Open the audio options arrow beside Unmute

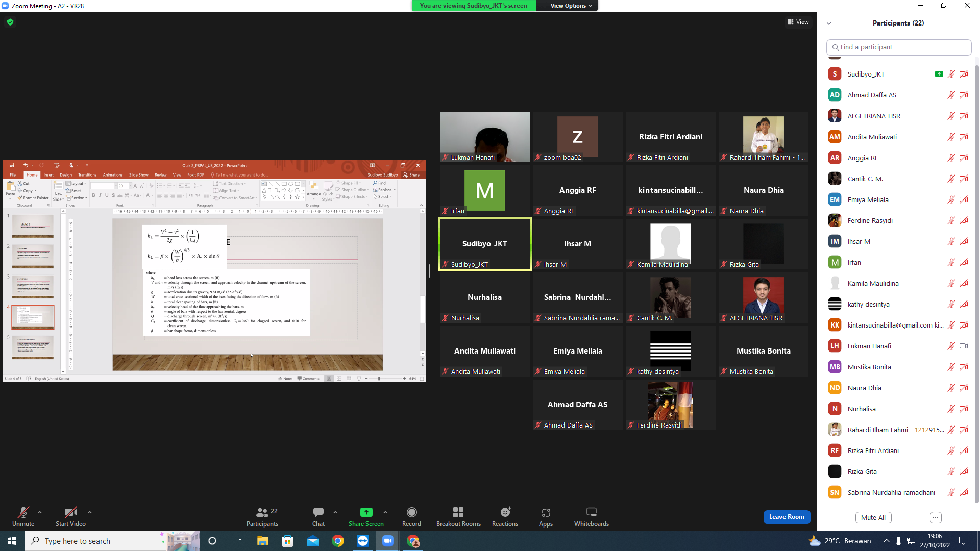[40, 512]
